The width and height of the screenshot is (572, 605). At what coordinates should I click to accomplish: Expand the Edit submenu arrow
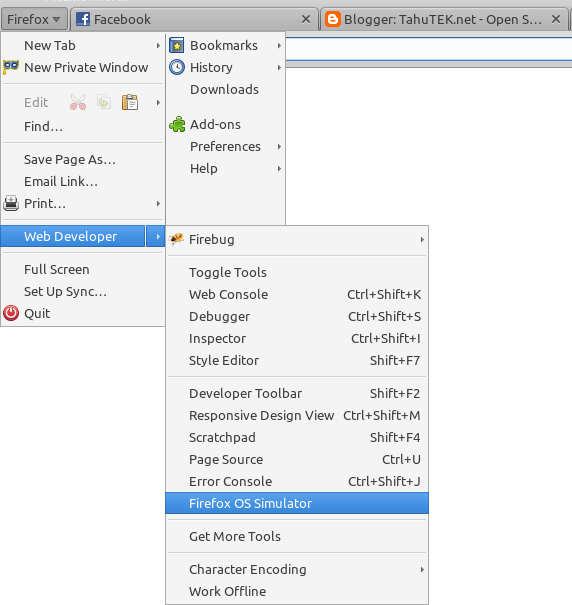click(158, 103)
